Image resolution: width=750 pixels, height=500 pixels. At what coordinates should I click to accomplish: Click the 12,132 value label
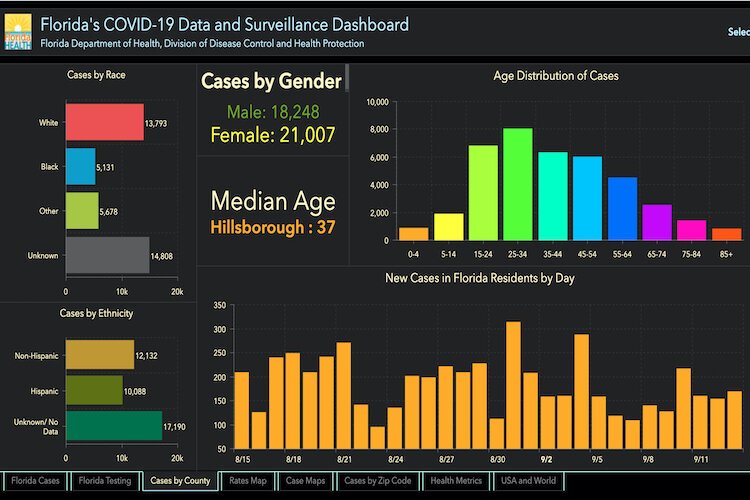point(146,356)
